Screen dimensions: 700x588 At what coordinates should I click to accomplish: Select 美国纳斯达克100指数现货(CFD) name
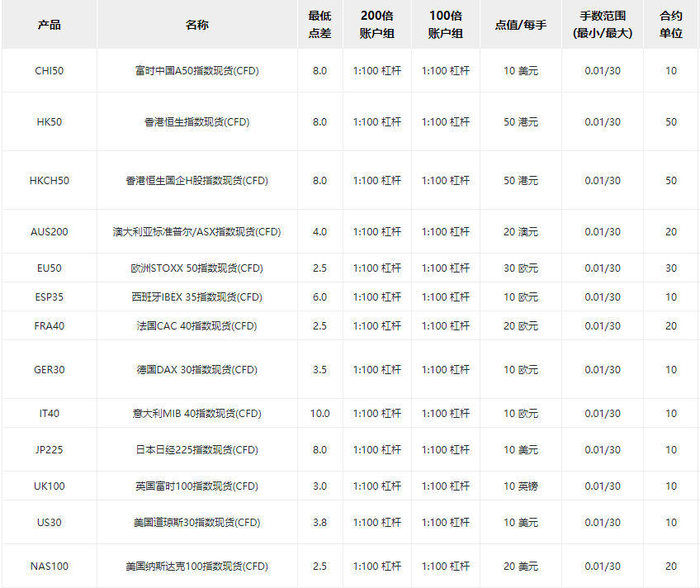click(x=196, y=567)
